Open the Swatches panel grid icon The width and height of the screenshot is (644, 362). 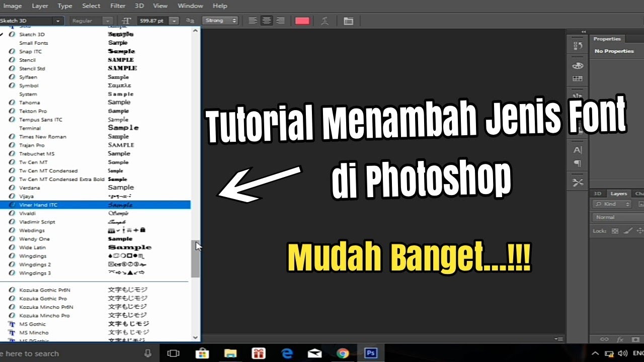(x=578, y=78)
